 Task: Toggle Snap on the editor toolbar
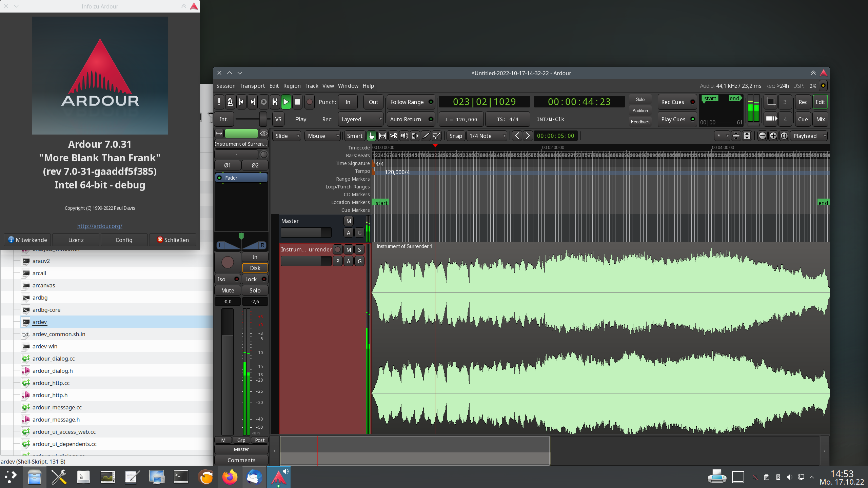[x=455, y=136]
